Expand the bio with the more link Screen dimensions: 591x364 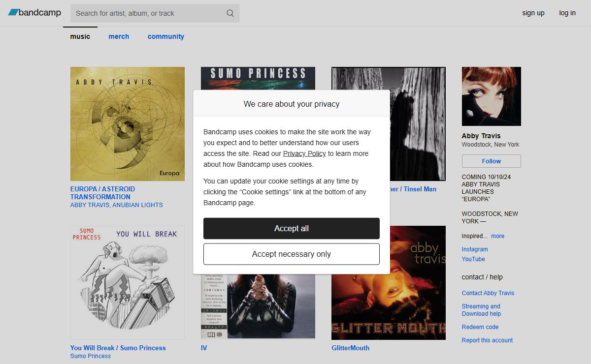[497, 236]
